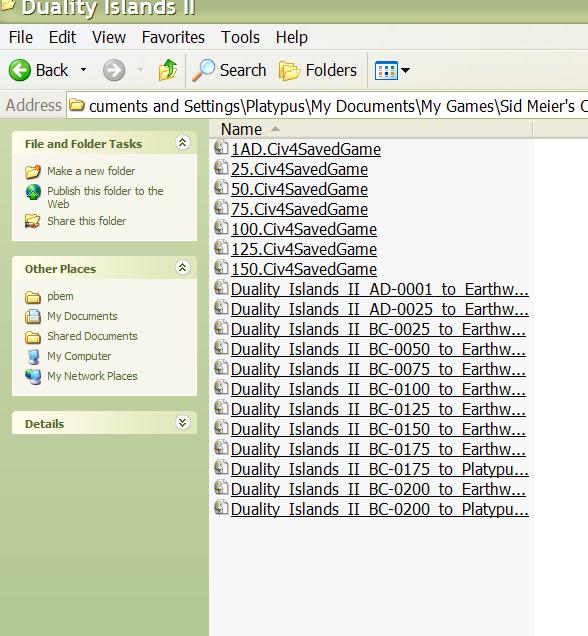Open the Favorites menu
This screenshot has height=636, width=588.
coord(173,37)
